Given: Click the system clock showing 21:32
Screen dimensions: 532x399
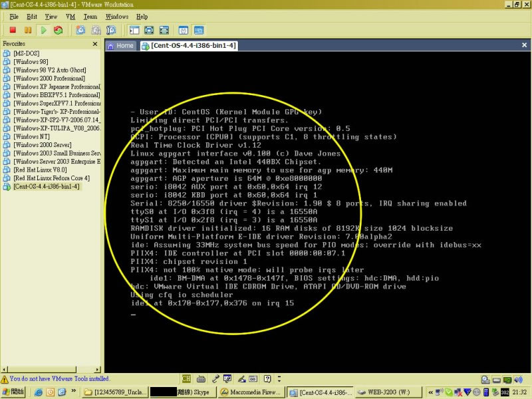Looking at the screenshot, I should pos(519,392).
